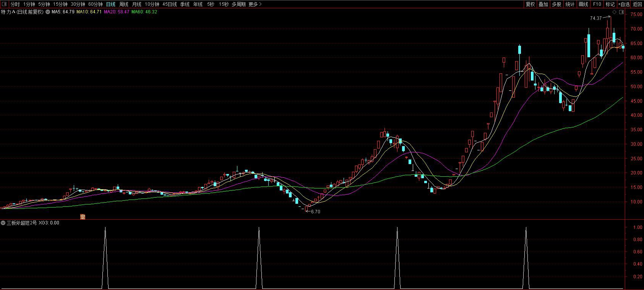Screen dimensions: 644x290
Task: Click the MA20: 58.47 label
Action: pos(117,12)
